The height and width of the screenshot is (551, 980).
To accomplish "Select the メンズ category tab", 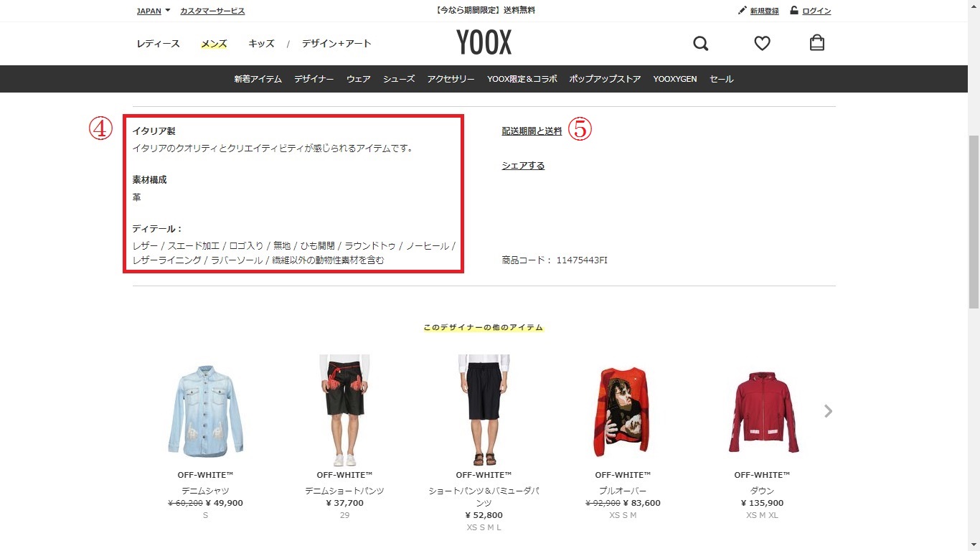I will [214, 44].
